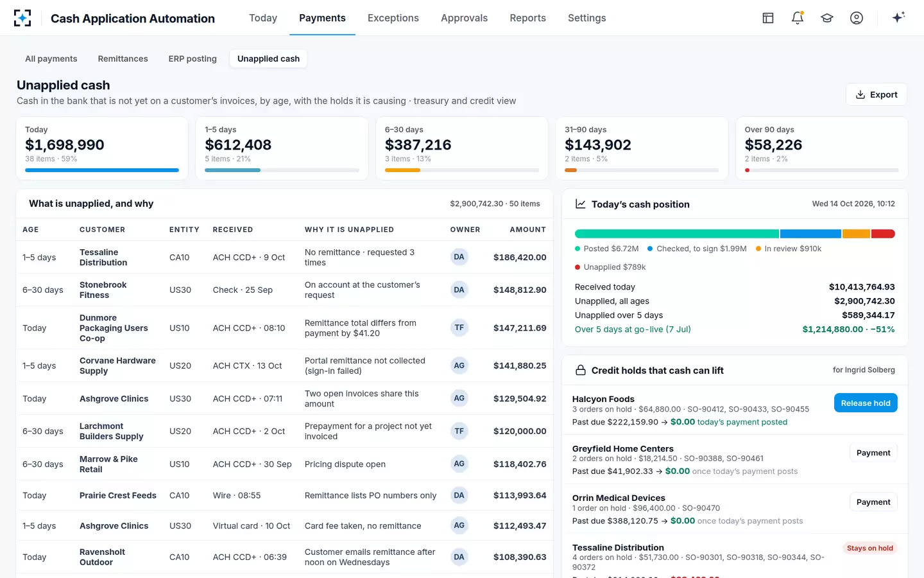Screen dimensions: 924x578
Task: Select the All payments sub-tab
Action: pos(51,58)
